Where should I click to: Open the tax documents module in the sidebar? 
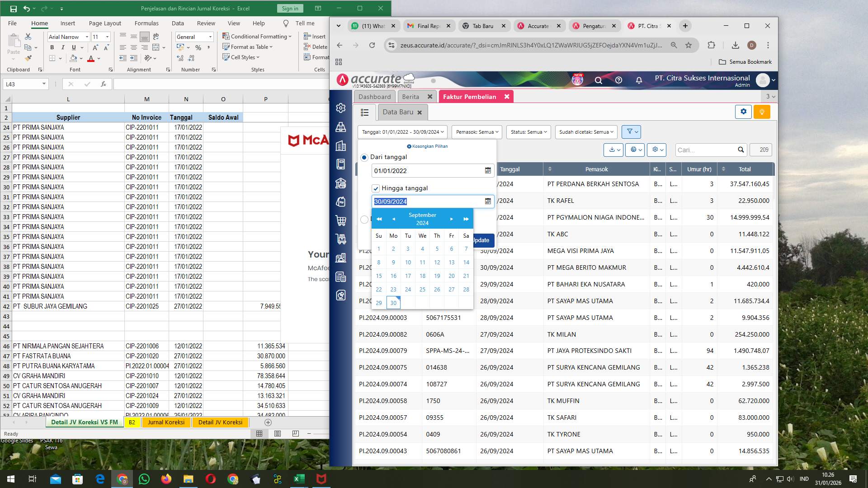pyautogui.click(x=340, y=277)
